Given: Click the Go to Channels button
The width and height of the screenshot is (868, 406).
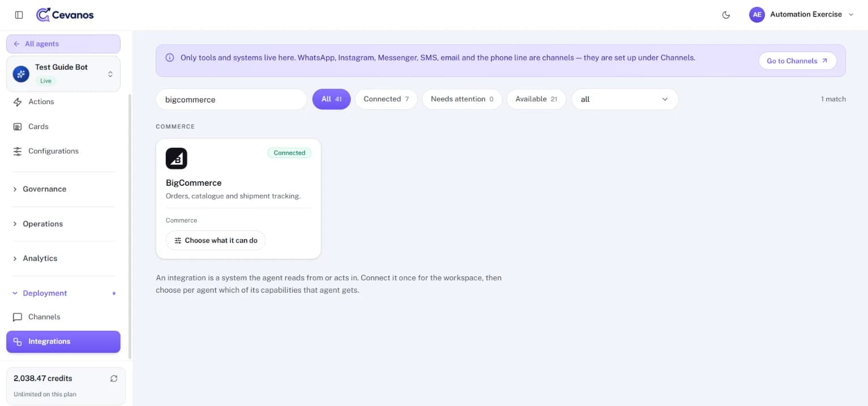Looking at the screenshot, I should pos(797,61).
